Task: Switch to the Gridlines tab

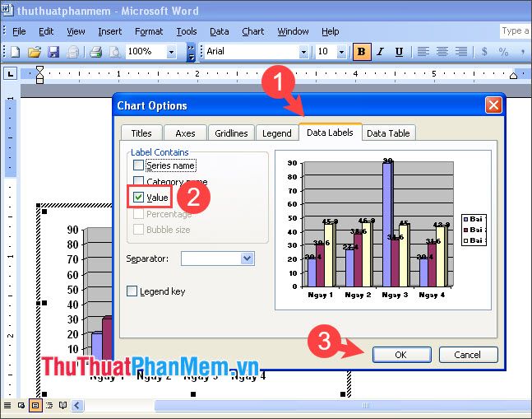Action: click(x=231, y=133)
